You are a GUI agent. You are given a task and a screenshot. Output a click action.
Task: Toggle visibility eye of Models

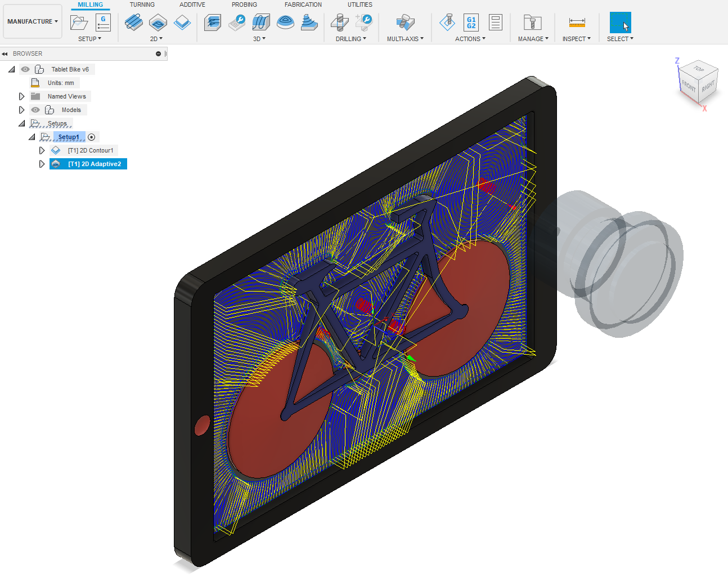[x=35, y=110]
